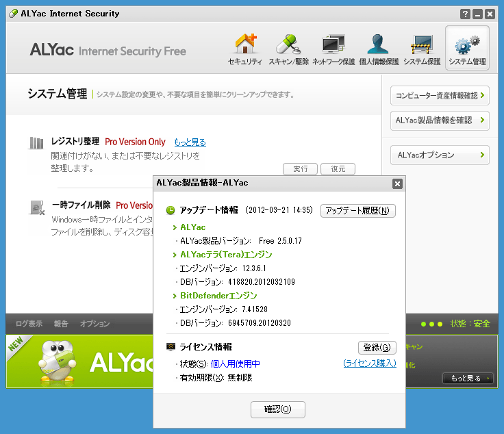Screen dimensions: 504x434
Task: Open アップデート履歴(N)
Action: (357, 211)
